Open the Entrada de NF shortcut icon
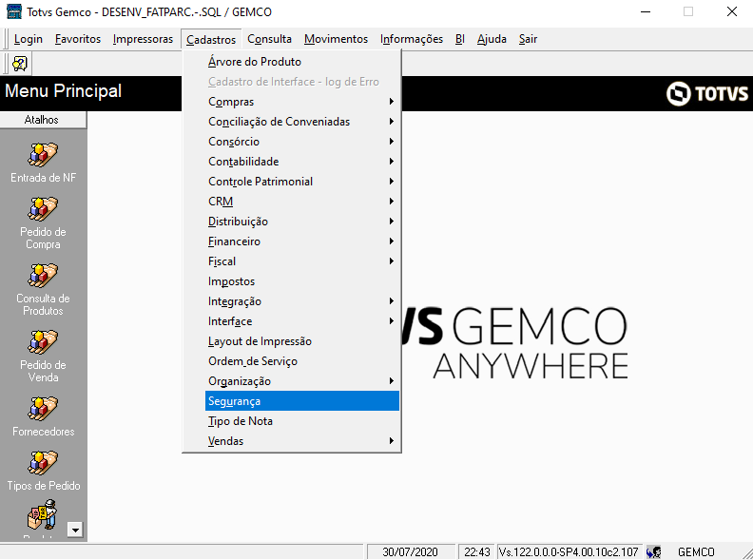Screen dimensions: 753x560 click(x=43, y=155)
